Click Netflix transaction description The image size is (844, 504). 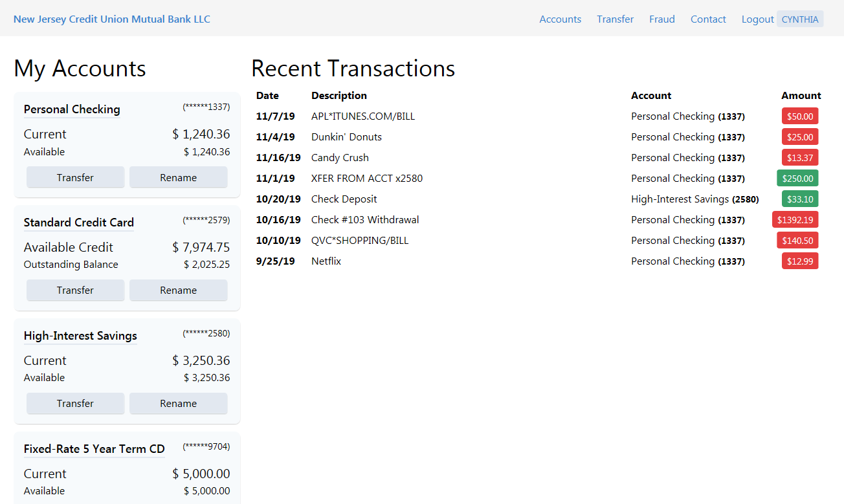click(x=326, y=261)
